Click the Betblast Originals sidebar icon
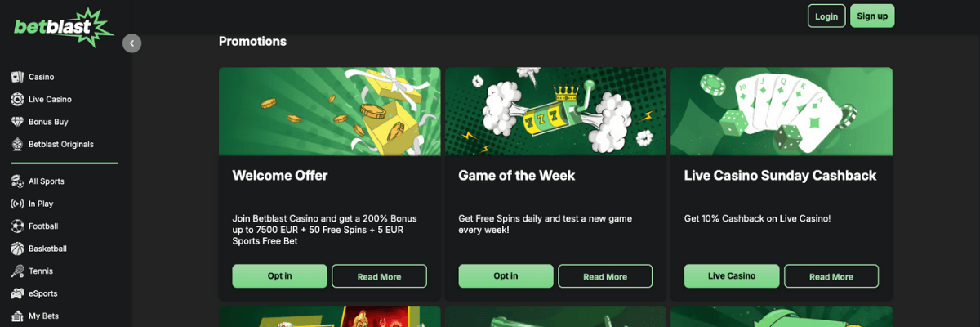Viewport: 980px width, 327px height. 17,144
